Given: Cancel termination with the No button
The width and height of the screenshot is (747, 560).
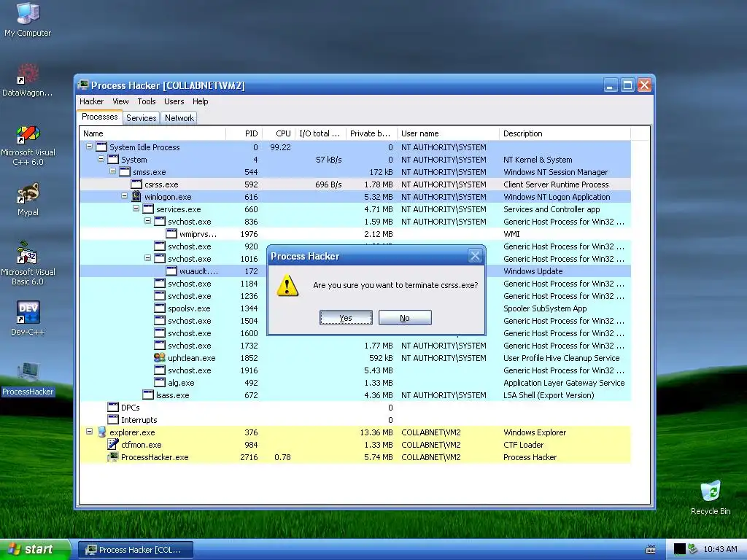Looking at the screenshot, I should coord(405,318).
